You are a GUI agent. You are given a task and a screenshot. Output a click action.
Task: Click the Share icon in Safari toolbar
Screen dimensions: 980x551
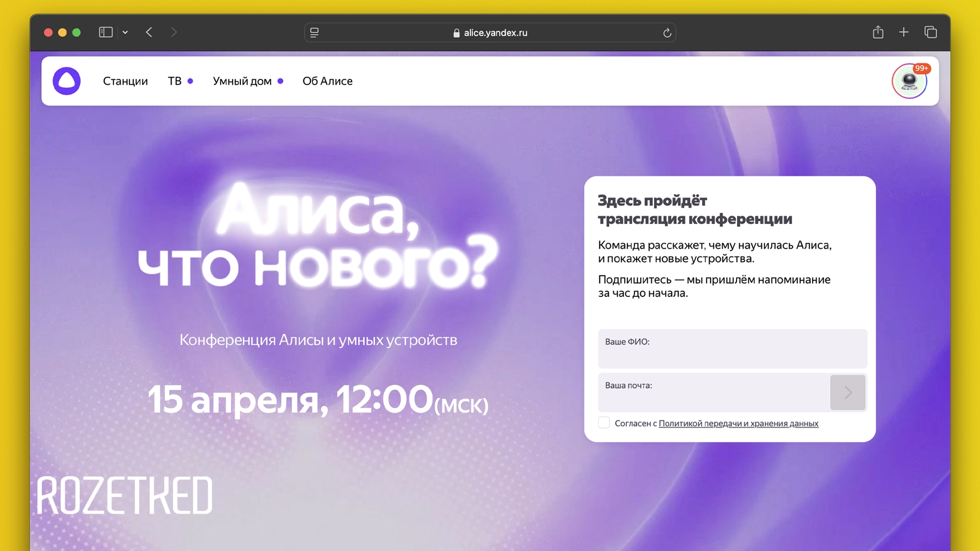pos(878,32)
